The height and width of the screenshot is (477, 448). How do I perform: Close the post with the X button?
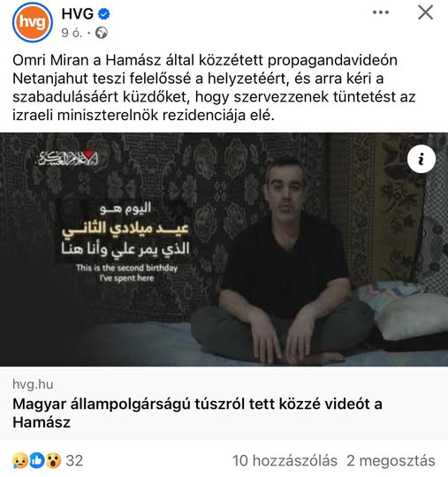tap(426, 12)
